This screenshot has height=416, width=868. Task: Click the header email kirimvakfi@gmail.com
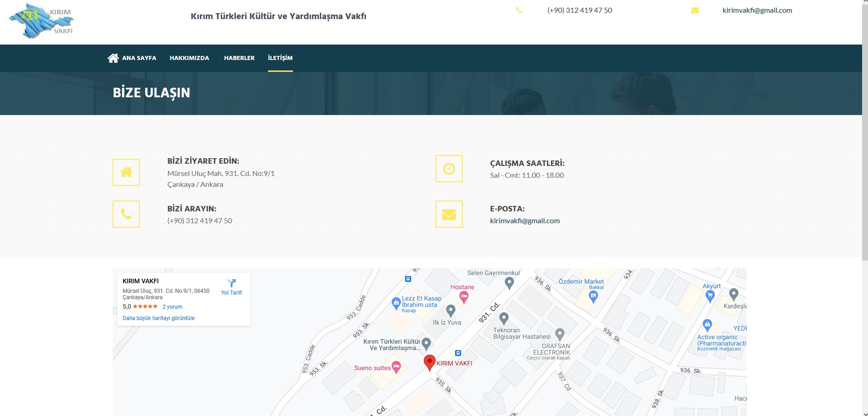click(x=757, y=10)
